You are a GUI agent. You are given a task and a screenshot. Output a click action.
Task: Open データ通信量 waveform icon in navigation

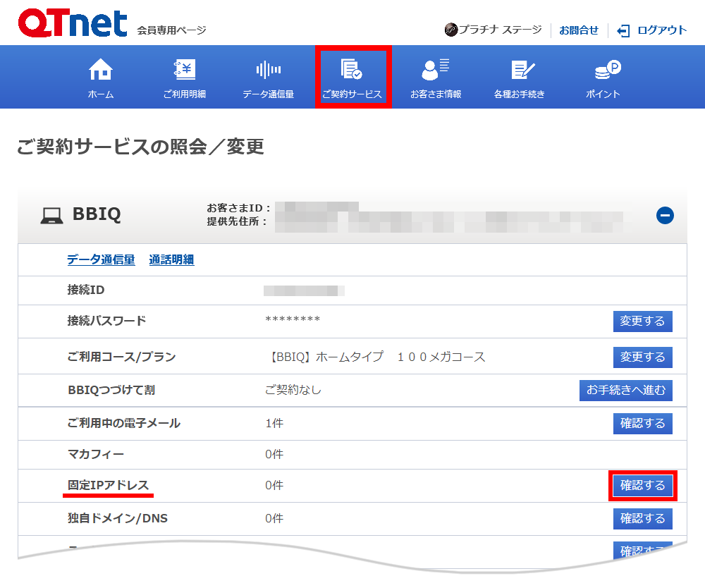[x=269, y=70]
